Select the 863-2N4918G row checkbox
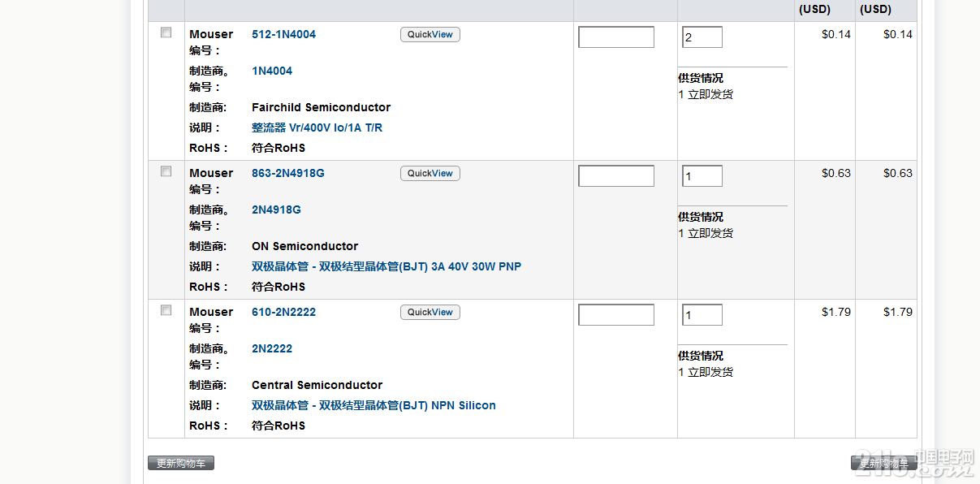 tap(166, 171)
